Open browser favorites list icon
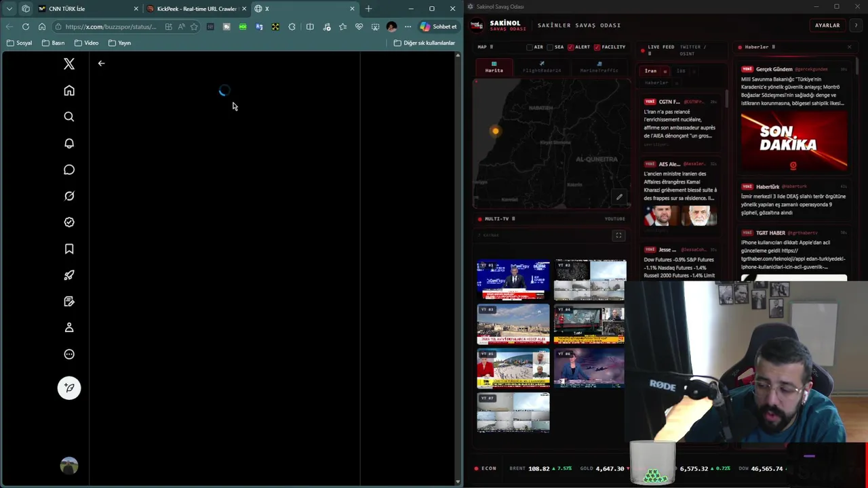The width and height of the screenshot is (868, 488). (x=342, y=26)
